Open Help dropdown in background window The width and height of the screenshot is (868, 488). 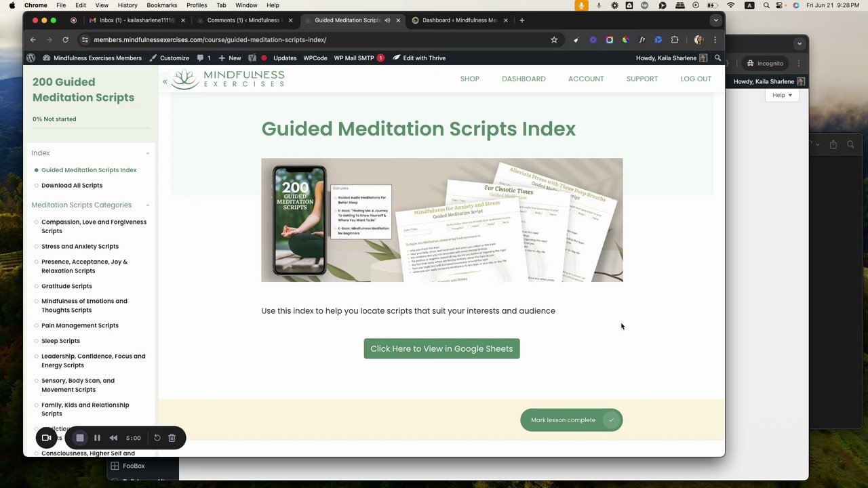point(782,95)
